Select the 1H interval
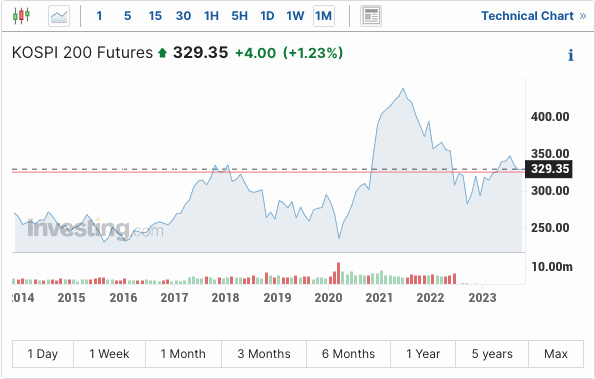Viewport: 595px width, 379px height. point(211,16)
